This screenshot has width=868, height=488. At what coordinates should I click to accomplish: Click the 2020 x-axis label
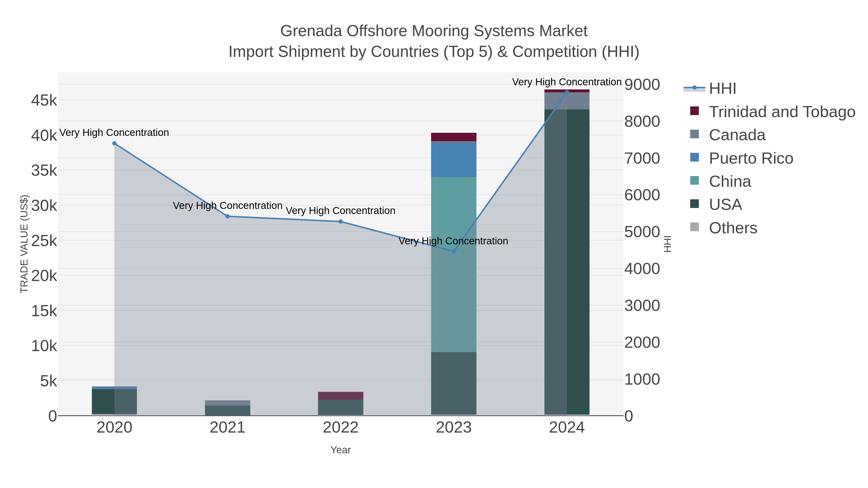click(114, 428)
